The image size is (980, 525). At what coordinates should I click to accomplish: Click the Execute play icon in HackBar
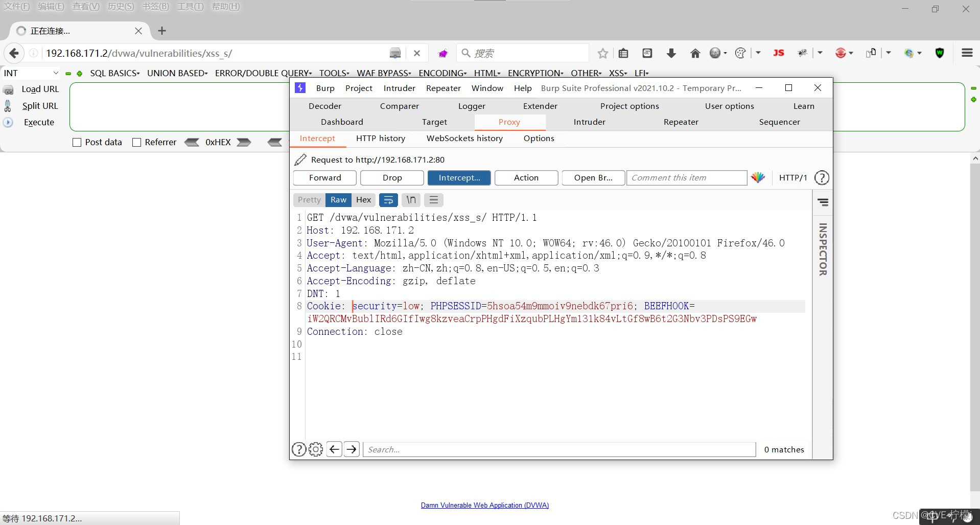(8, 122)
